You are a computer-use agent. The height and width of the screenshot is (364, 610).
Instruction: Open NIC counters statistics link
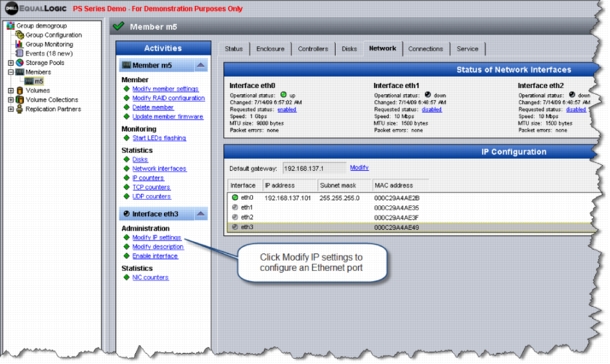click(150, 277)
